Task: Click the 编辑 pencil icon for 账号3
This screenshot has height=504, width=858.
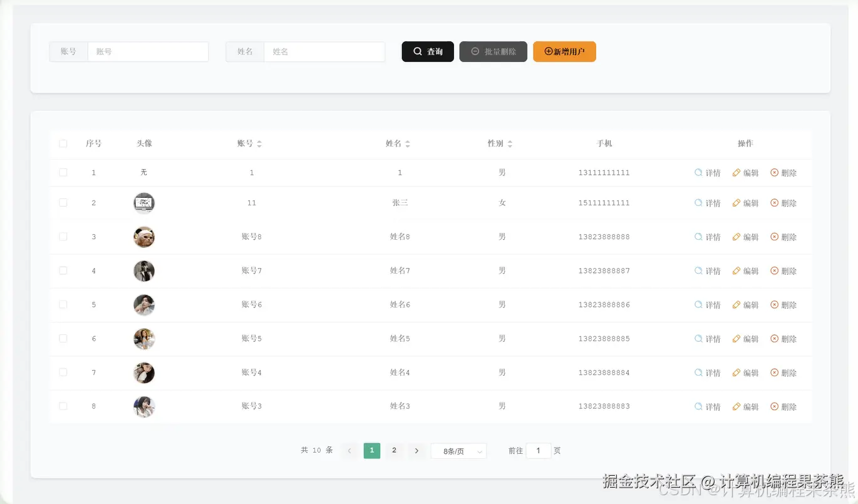Action: (737, 406)
